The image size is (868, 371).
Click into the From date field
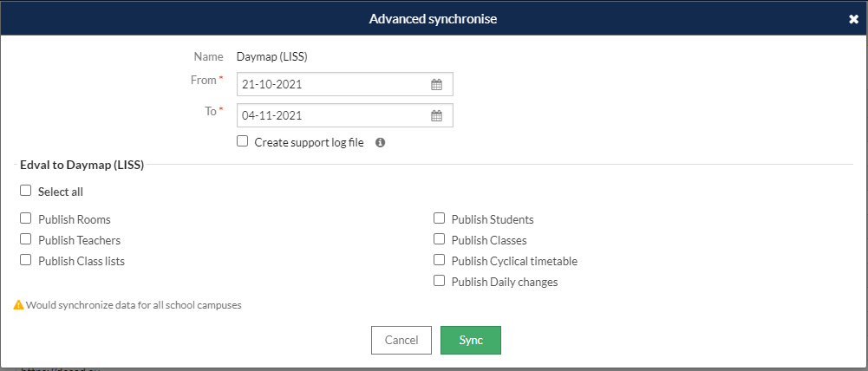[x=345, y=85]
